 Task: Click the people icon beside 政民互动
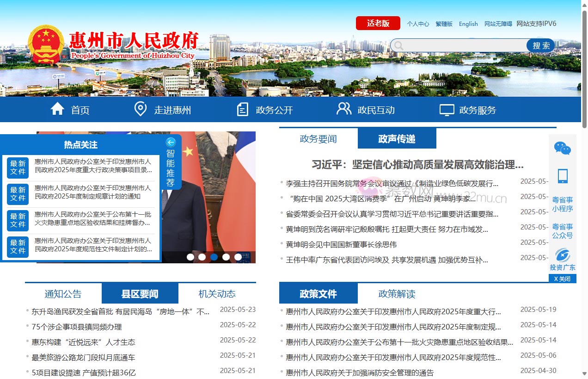[344, 108]
